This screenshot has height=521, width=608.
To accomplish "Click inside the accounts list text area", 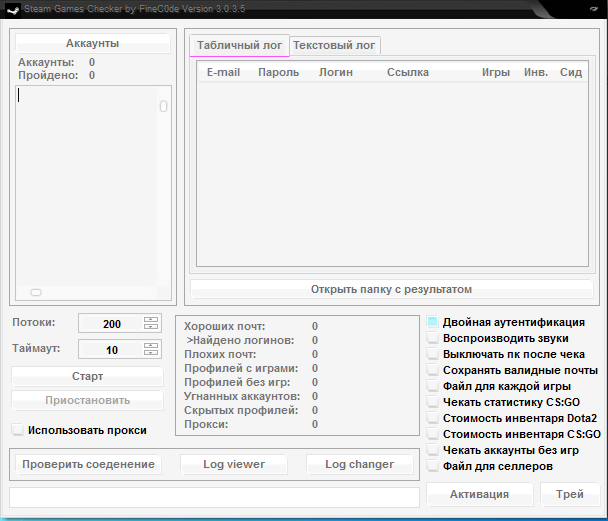I will coord(86,186).
